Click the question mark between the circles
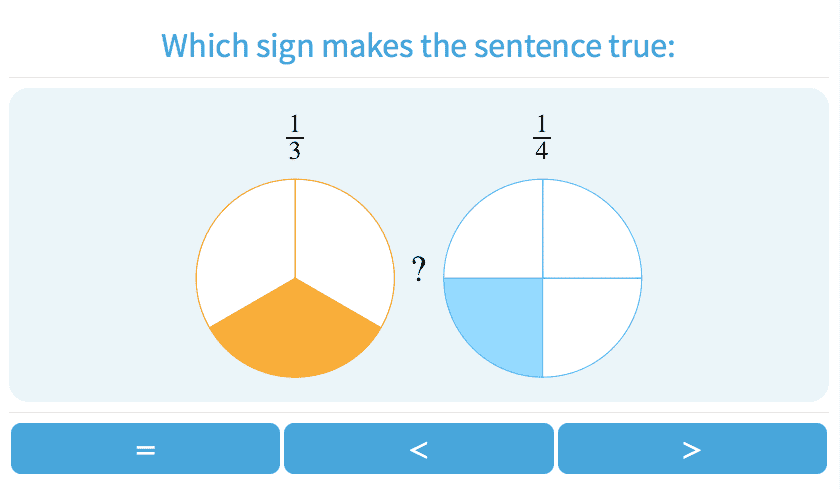 pos(419,269)
